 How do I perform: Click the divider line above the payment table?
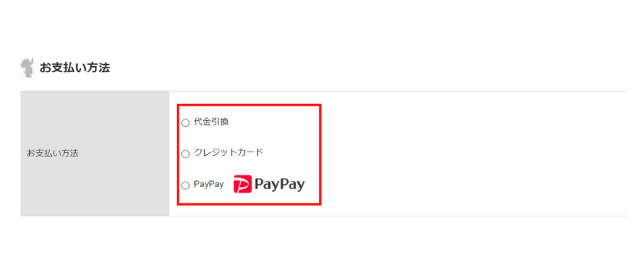click(x=324, y=91)
